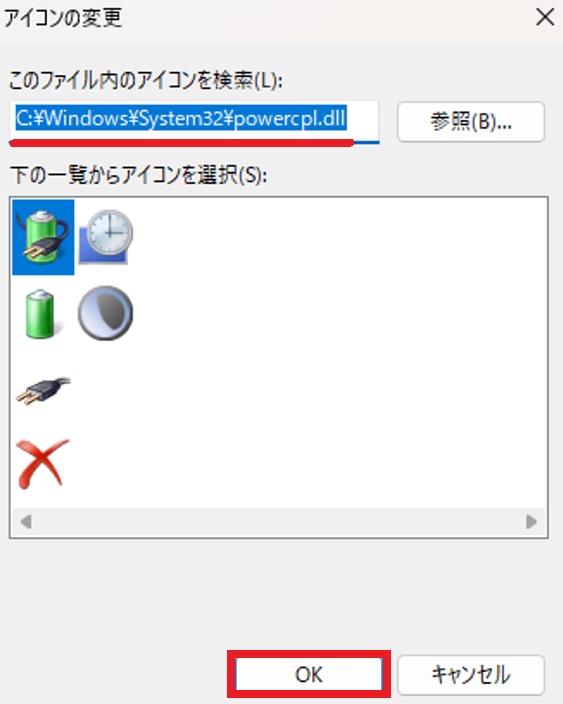Click the highlighted powercpl.dll path text
563x704 pixels.
(x=181, y=119)
